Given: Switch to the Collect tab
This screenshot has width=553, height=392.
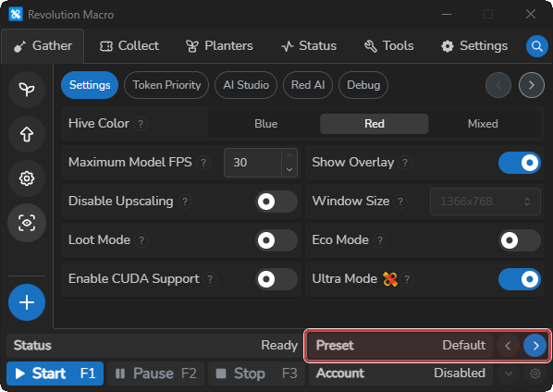Looking at the screenshot, I should point(129,46).
